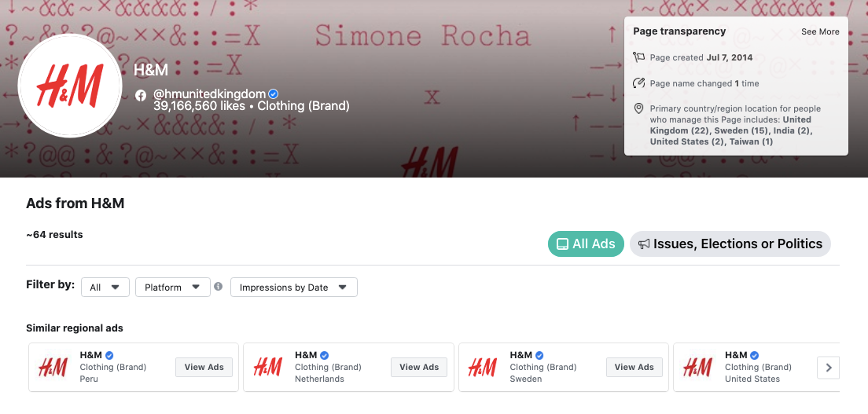Expand Impressions by Date dropdown

click(294, 288)
